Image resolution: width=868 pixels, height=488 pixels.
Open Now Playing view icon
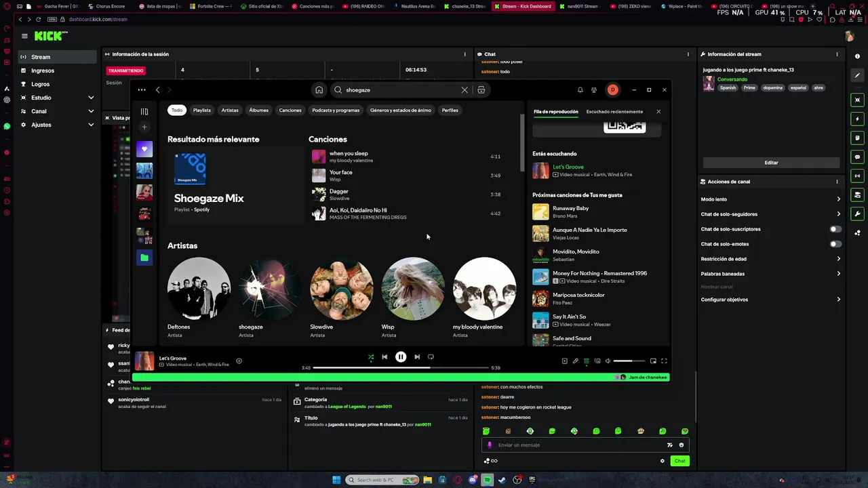point(564,361)
